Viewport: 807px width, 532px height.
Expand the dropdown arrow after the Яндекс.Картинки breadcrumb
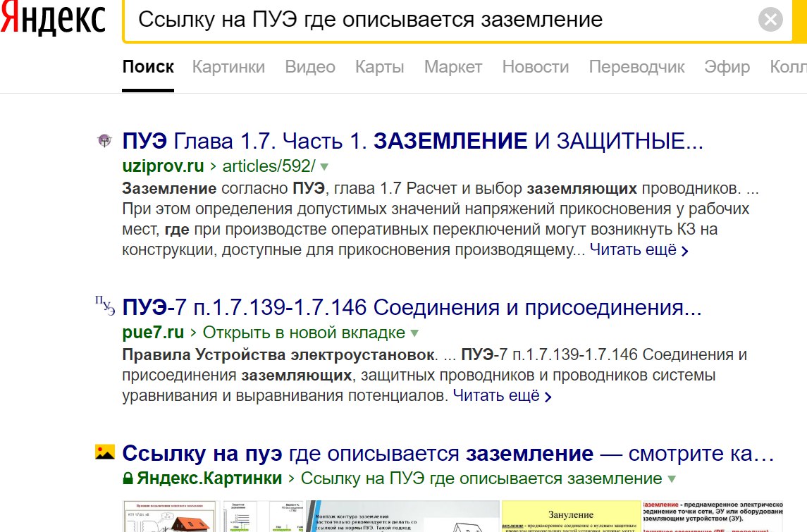672,479
